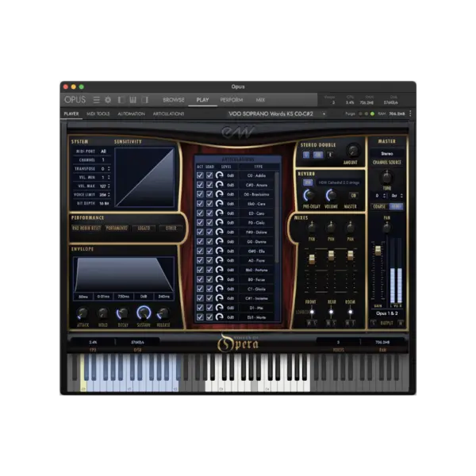Click the Rear mix volume fader

pyautogui.click(x=331, y=255)
